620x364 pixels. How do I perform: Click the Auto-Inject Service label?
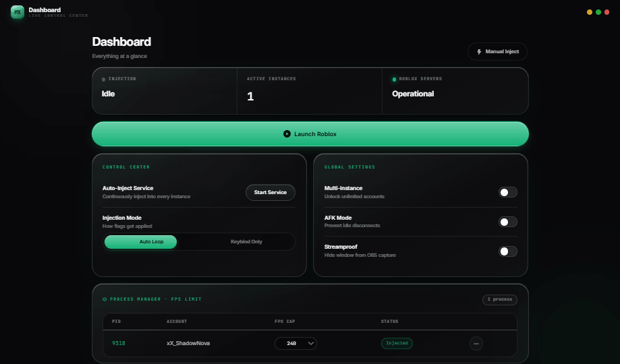pyautogui.click(x=128, y=188)
